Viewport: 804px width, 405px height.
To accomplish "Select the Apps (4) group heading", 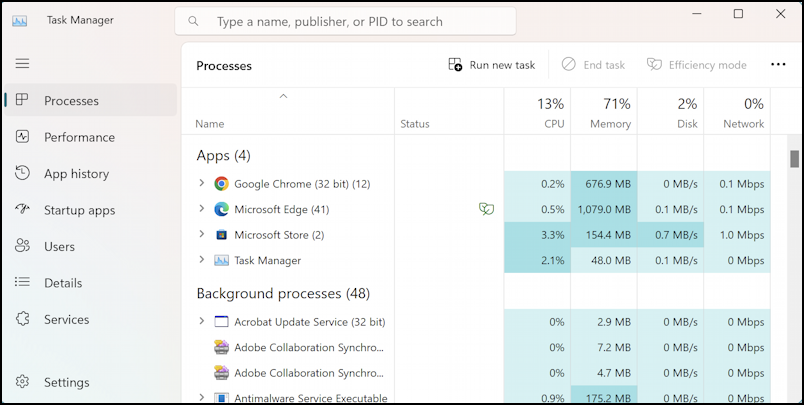I will [223, 155].
